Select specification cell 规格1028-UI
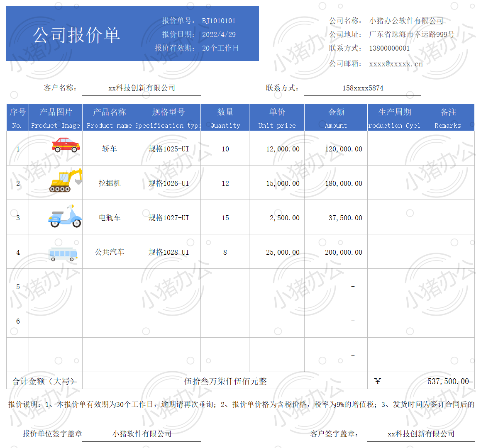 click(x=168, y=252)
